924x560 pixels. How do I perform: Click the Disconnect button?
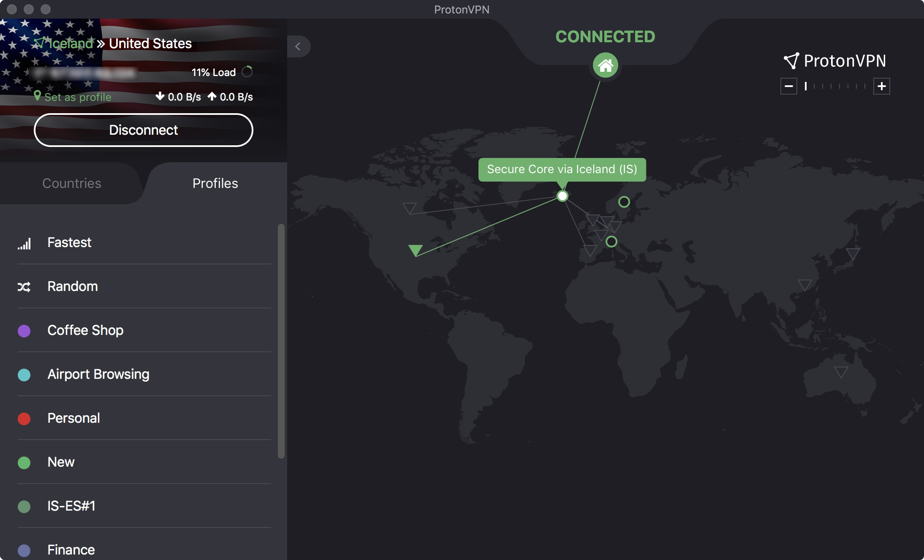tap(144, 129)
